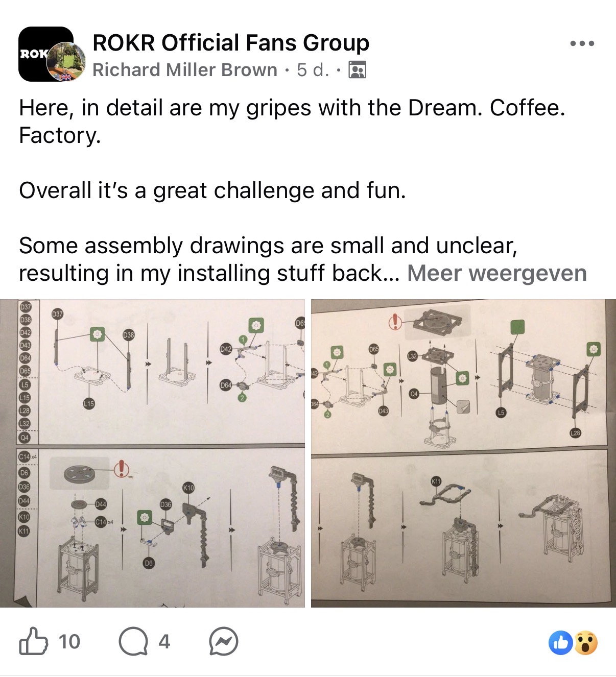Image resolution: width=616 pixels, height=677 pixels.
Task: Open Richard Miller Brown's profile
Action: click(x=185, y=69)
